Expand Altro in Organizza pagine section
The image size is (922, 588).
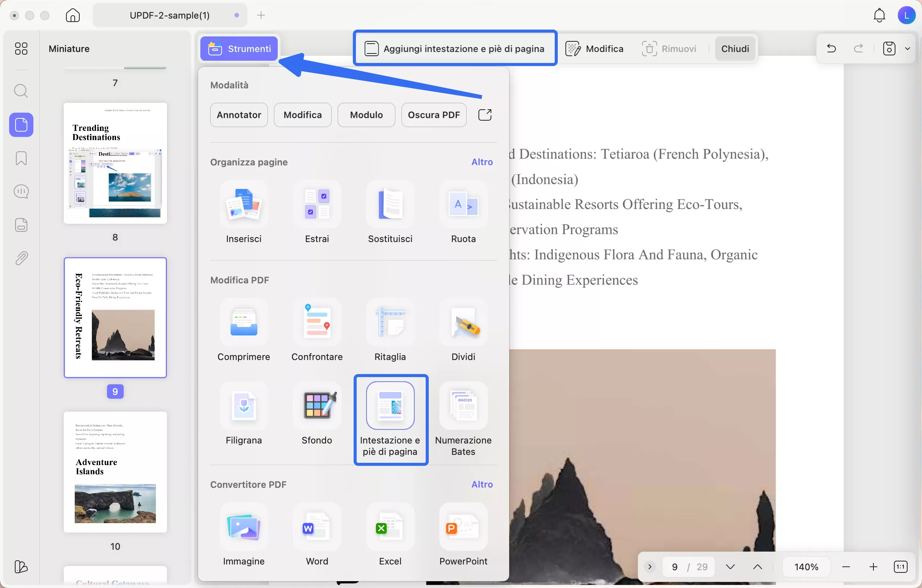point(481,162)
